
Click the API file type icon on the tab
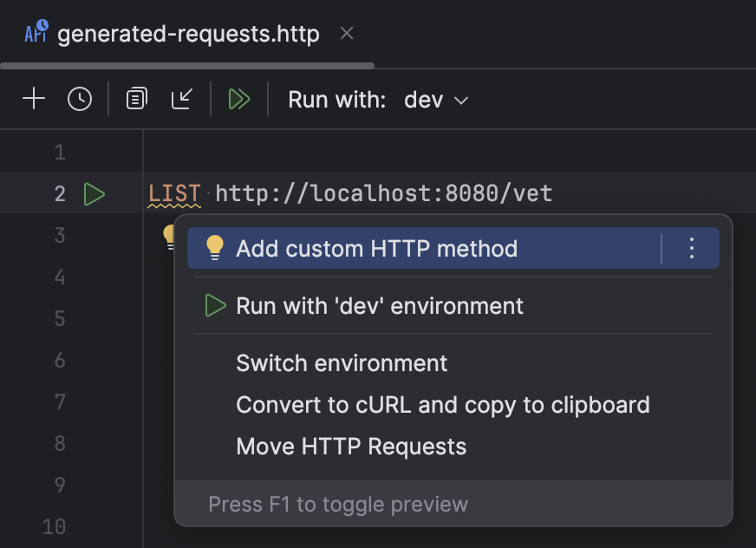(36, 33)
